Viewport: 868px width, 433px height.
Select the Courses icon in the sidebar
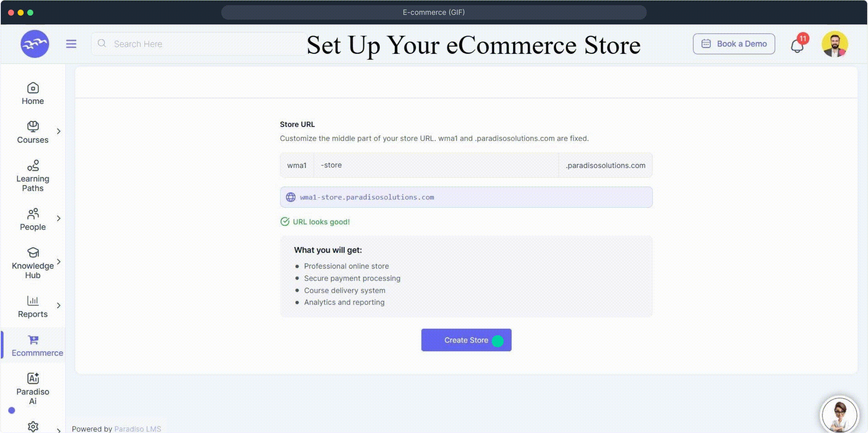tap(32, 127)
